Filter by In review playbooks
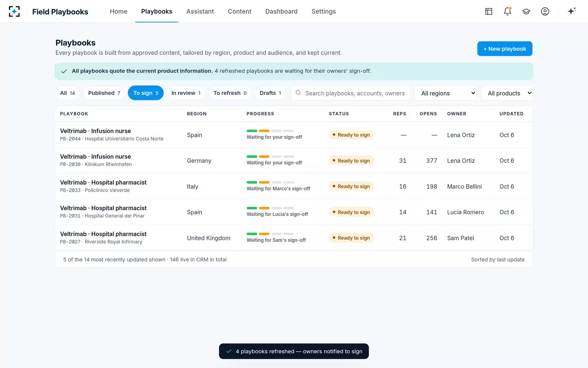The image size is (588, 368). pyautogui.click(x=186, y=93)
